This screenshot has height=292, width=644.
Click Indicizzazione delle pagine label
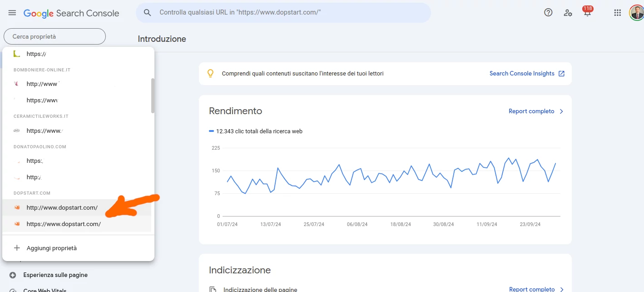pos(260,289)
